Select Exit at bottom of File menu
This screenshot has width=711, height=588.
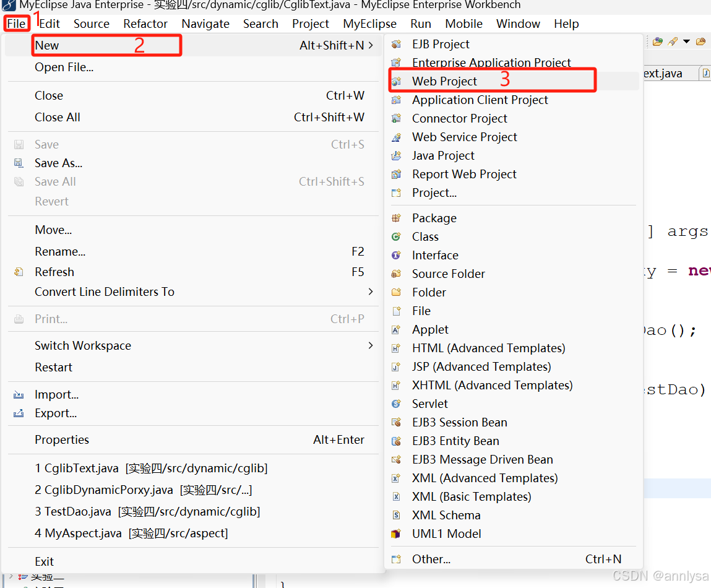[44, 561]
